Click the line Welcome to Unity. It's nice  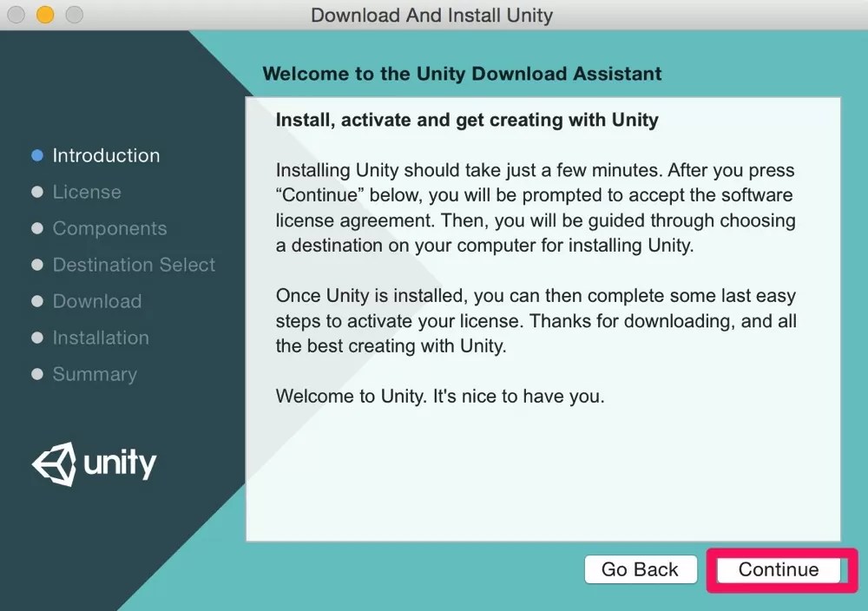tap(440, 397)
